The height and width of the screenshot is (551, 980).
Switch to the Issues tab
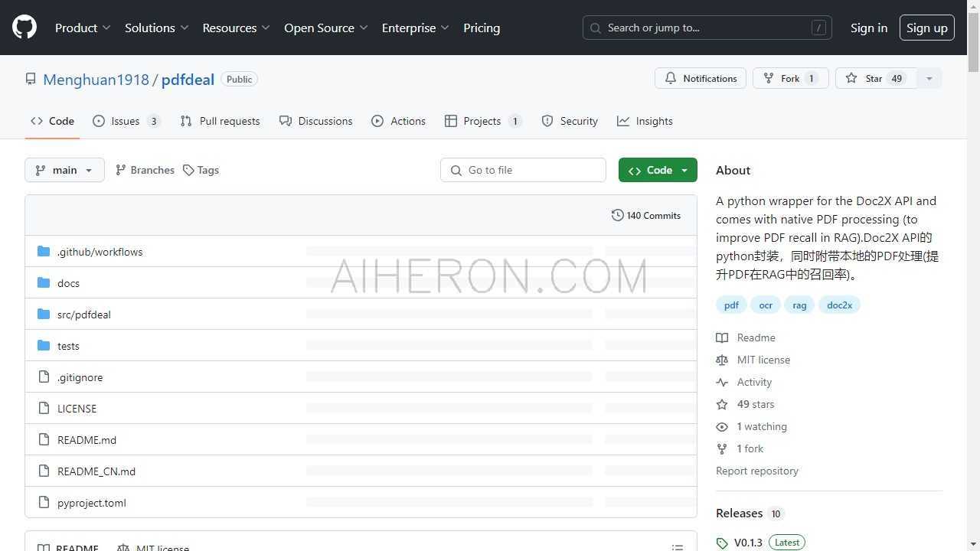coord(126,121)
